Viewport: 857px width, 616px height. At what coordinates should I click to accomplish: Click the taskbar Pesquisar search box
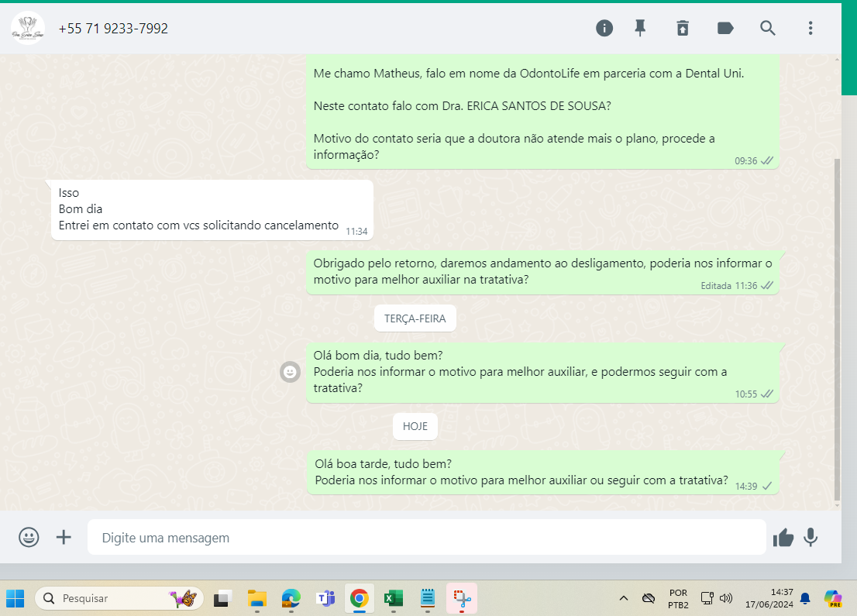coord(119,598)
